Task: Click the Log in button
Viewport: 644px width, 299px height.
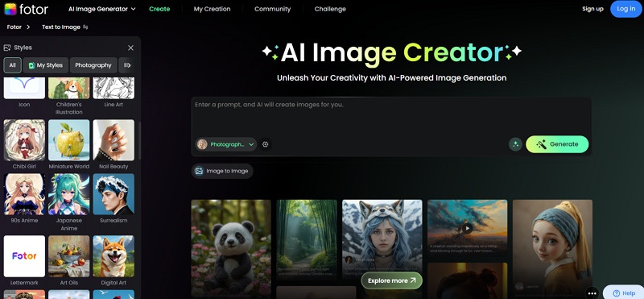Action: point(626,9)
